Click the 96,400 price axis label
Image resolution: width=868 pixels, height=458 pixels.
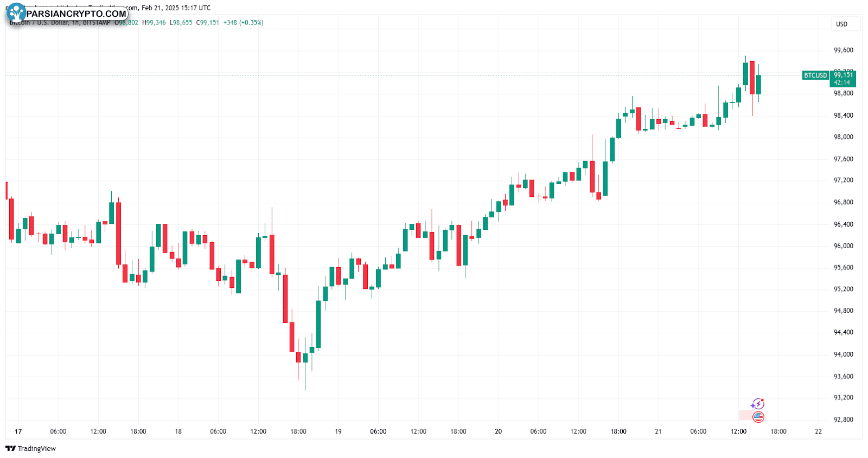(x=844, y=224)
